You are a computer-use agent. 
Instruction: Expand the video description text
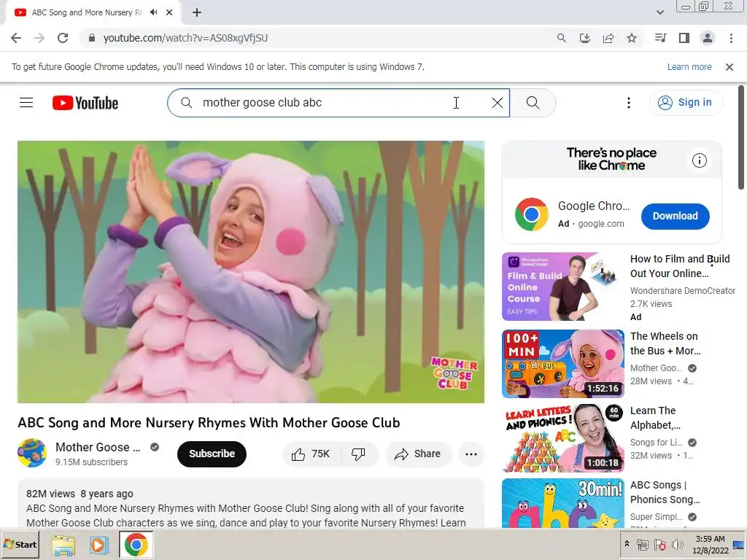point(251,504)
